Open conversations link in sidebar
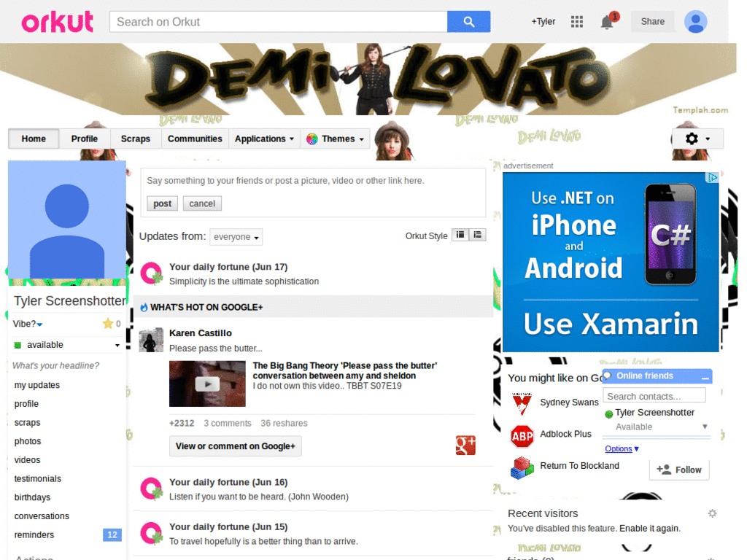Image resolution: width=747 pixels, height=560 pixels. pyautogui.click(x=42, y=516)
